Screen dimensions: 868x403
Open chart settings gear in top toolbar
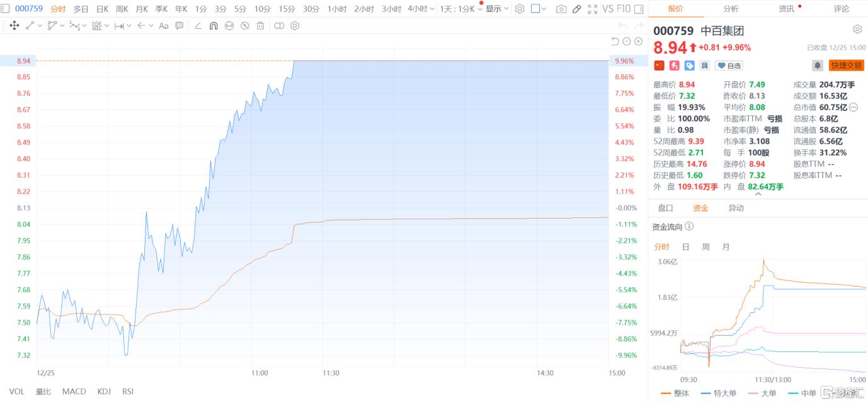[x=520, y=9]
